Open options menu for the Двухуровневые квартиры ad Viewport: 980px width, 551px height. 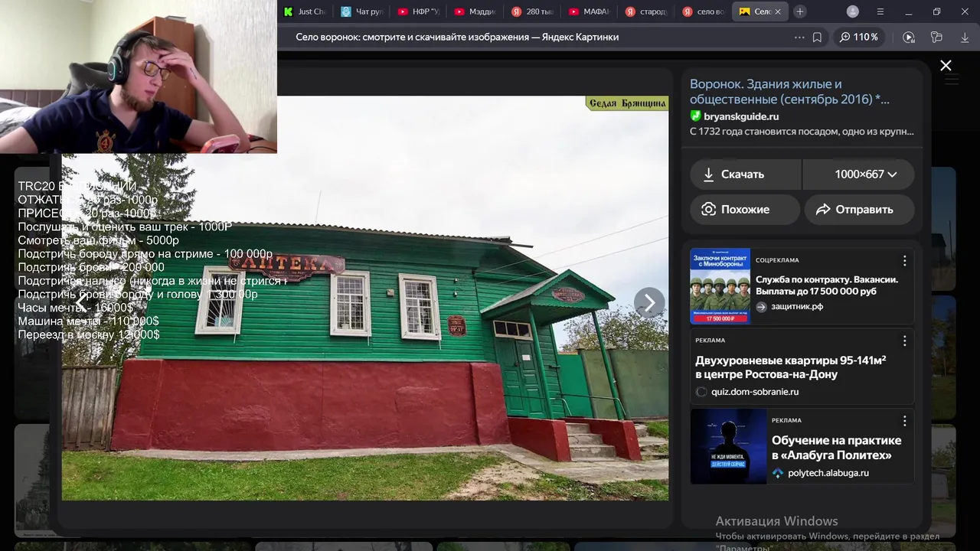(x=904, y=341)
